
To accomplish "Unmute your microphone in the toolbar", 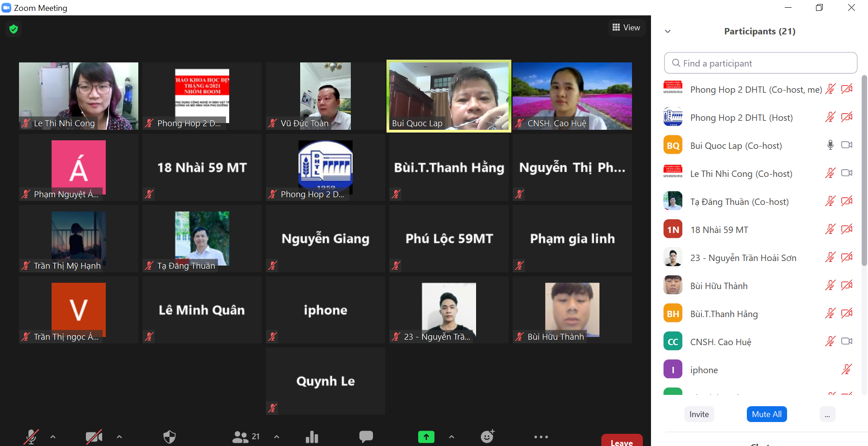I will [x=31, y=437].
